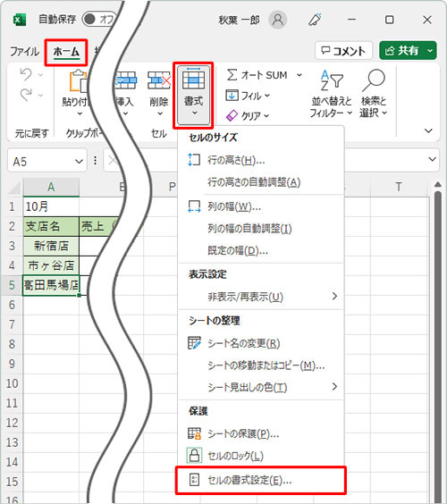Open the コメント button

tap(344, 50)
